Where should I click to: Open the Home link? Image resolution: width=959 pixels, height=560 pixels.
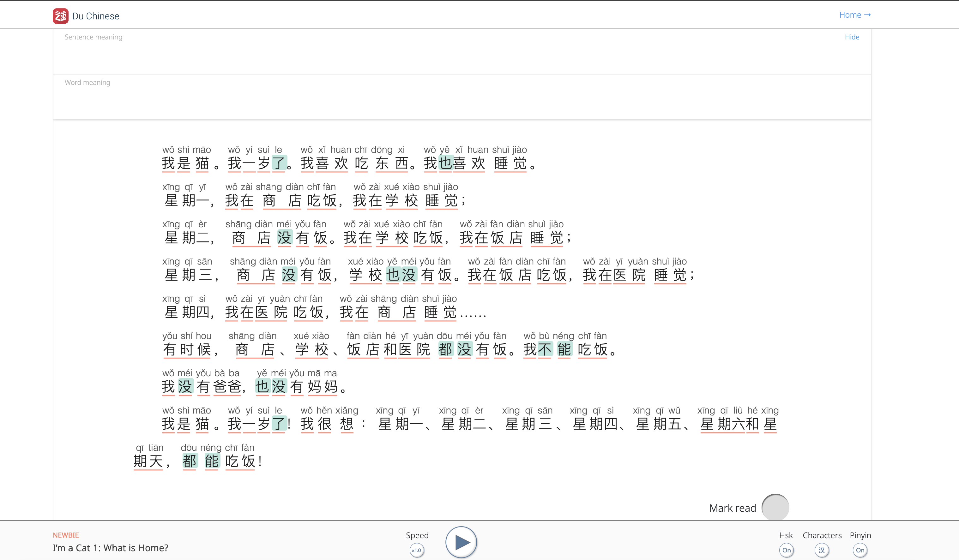855,15
